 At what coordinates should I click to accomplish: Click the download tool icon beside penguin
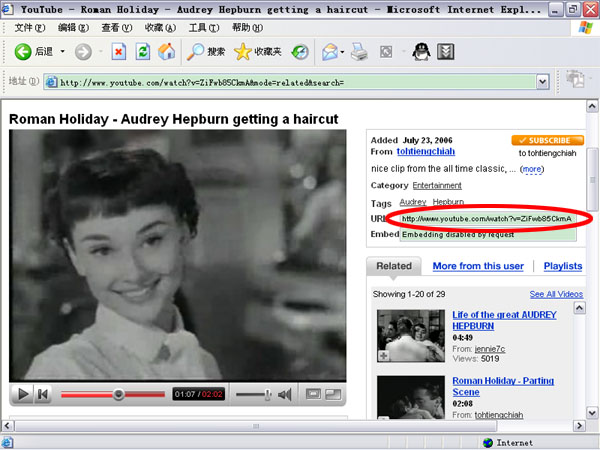pos(445,52)
